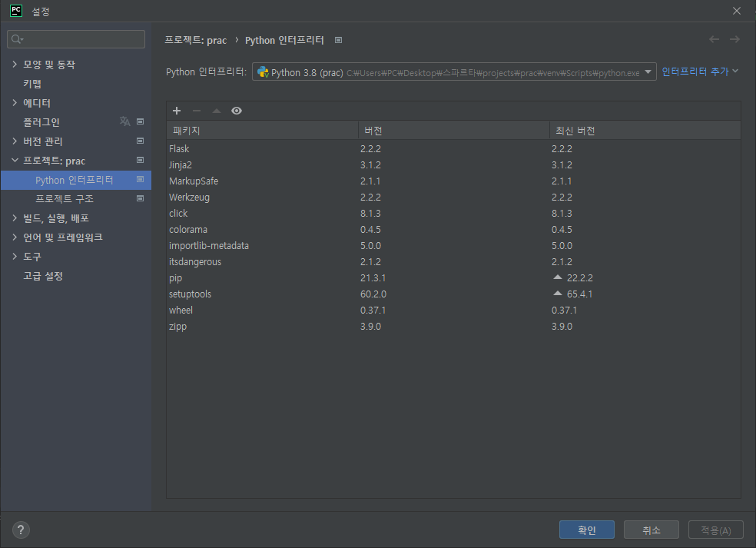Open the 인터프리터 추가 dropdown link
Image resolution: width=756 pixels, height=548 pixels.
click(700, 71)
